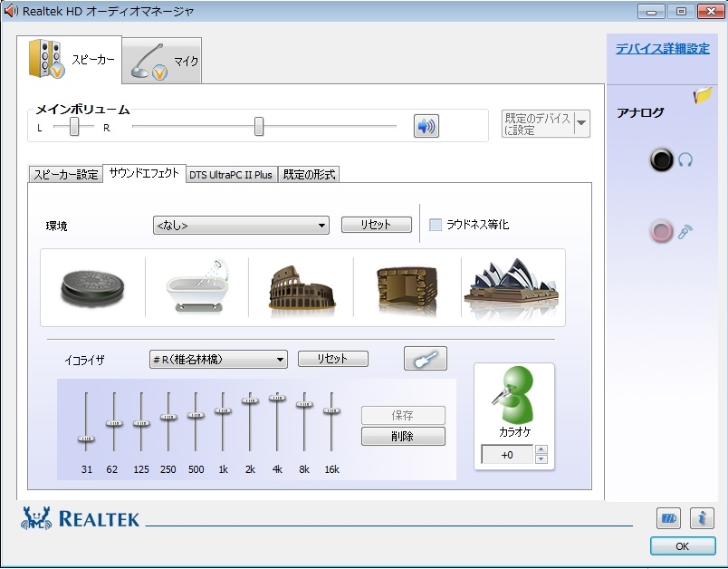Select the bathroom bathtub environment preset
The height and width of the screenshot is (569, 728).
click(197, 286)
